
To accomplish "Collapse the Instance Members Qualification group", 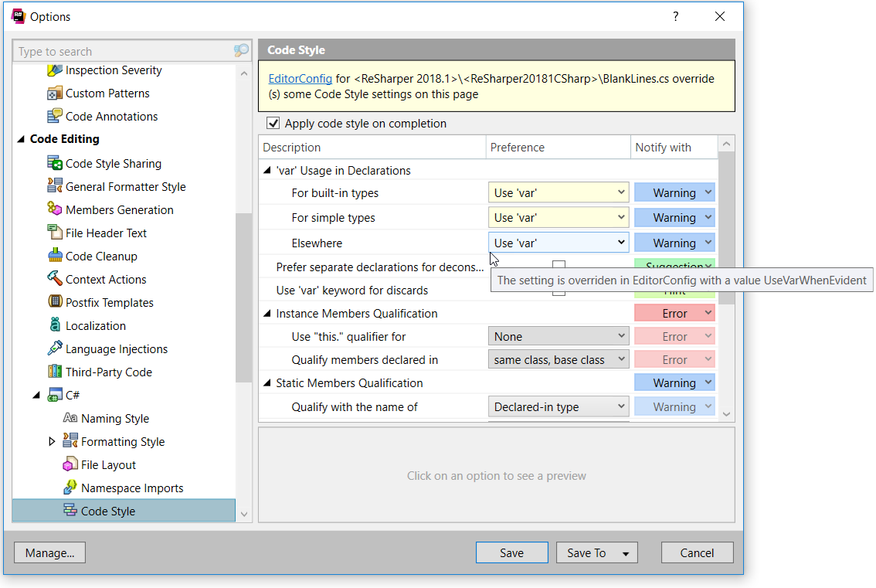I will coord(267,314).
